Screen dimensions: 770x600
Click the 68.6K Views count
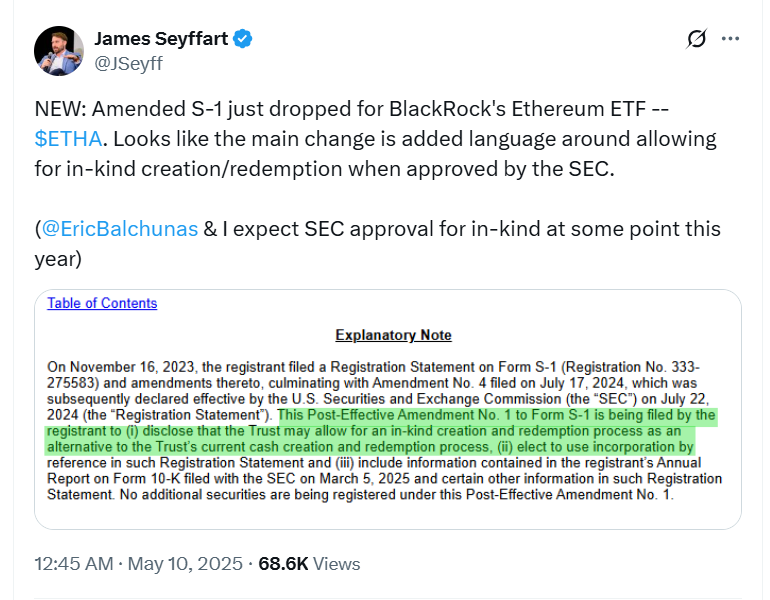coord(309,564)
